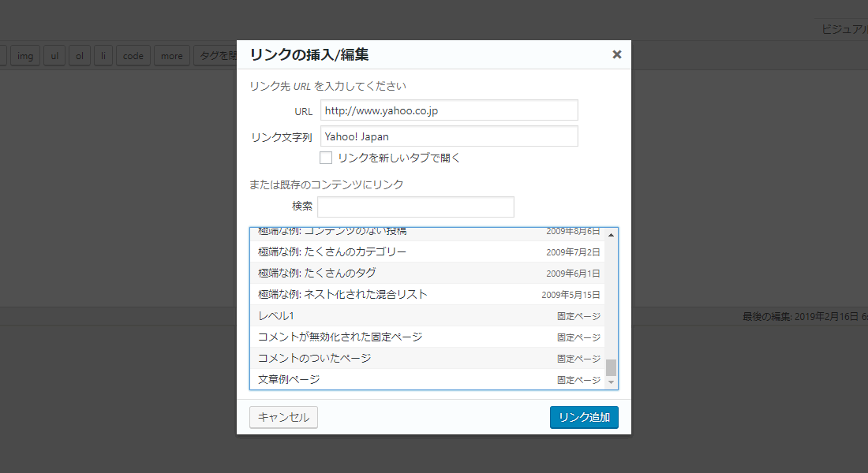Click the link text input field
Viewport: 868px width, 473px height.
[449, 136]
